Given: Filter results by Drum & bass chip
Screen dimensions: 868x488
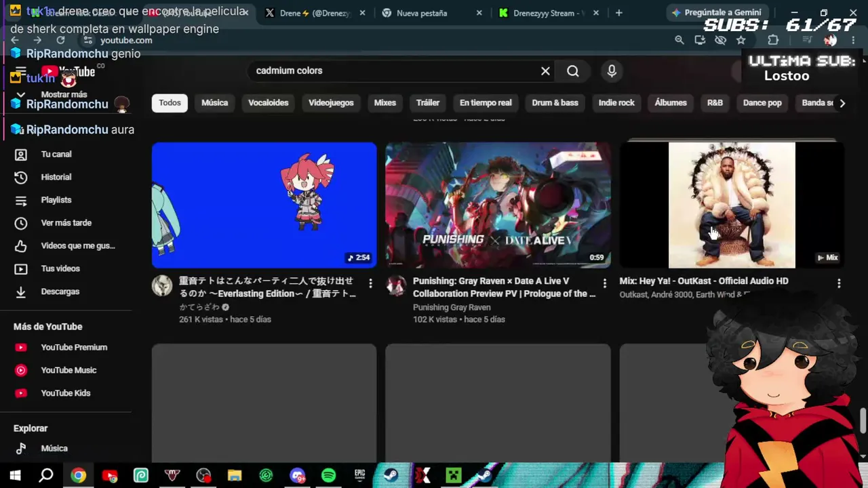Looking at the screenshot, I should click(555, 103).
